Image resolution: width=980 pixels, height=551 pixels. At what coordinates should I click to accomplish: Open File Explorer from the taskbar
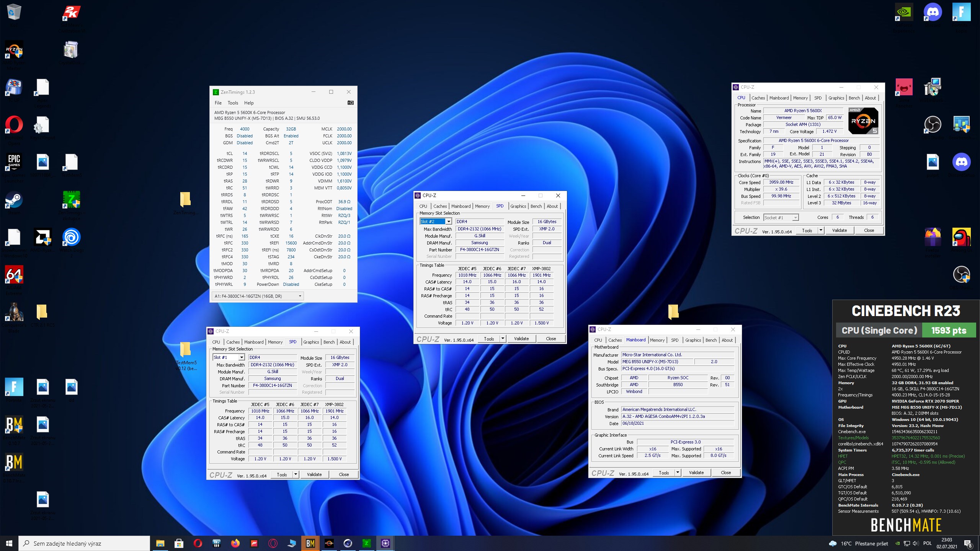(x=160, y=543)
